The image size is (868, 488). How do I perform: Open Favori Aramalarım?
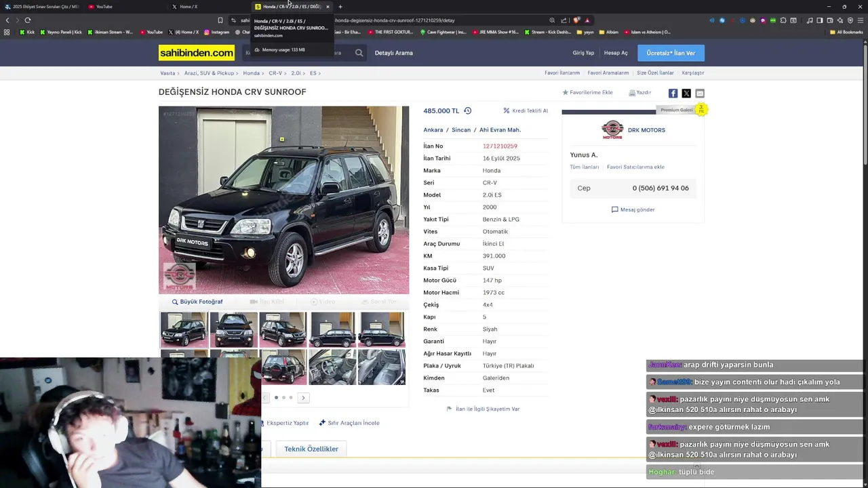[608, 73]
